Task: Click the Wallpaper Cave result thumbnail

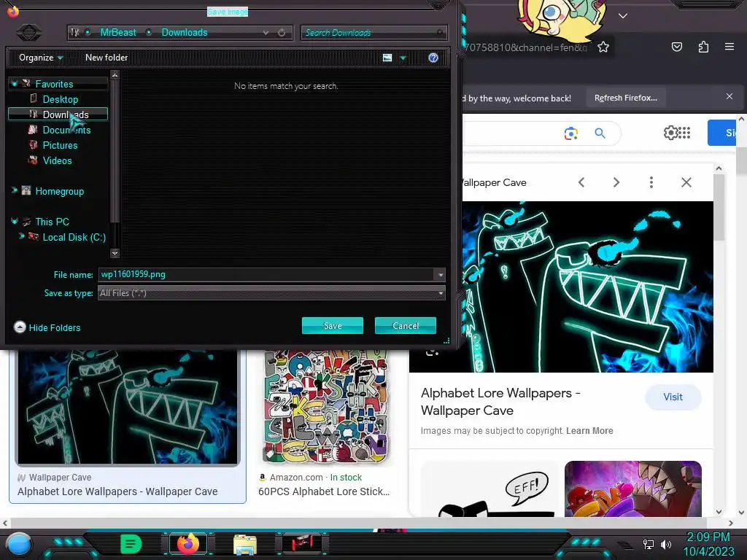Action: pos(127,407)
